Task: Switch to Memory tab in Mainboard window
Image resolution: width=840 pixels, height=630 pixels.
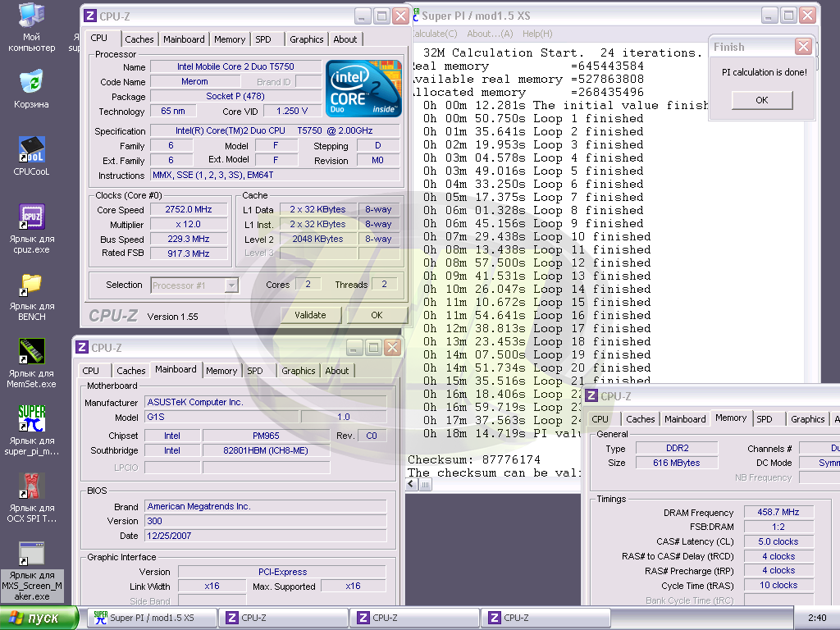Action: coord(221,371)
